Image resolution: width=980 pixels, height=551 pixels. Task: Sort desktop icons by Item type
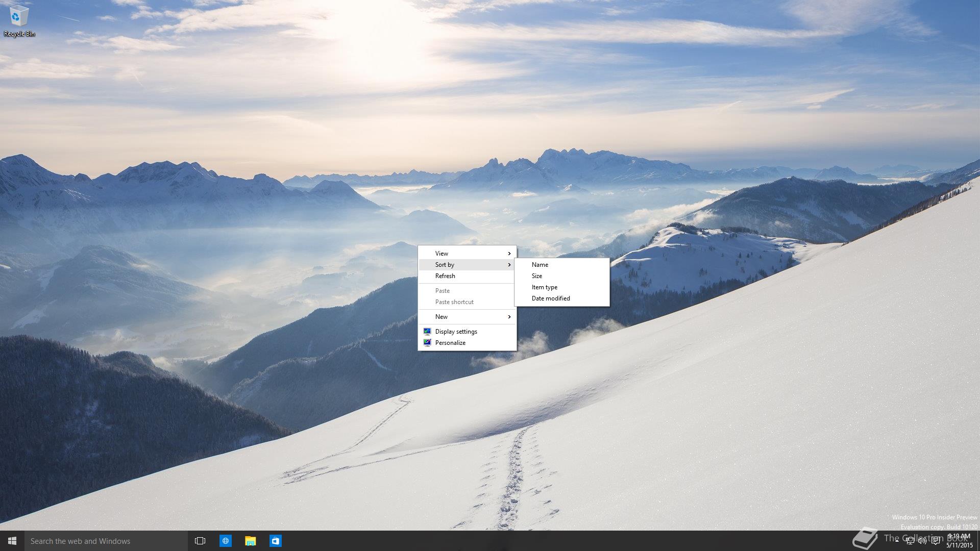(x=562, y=287)
